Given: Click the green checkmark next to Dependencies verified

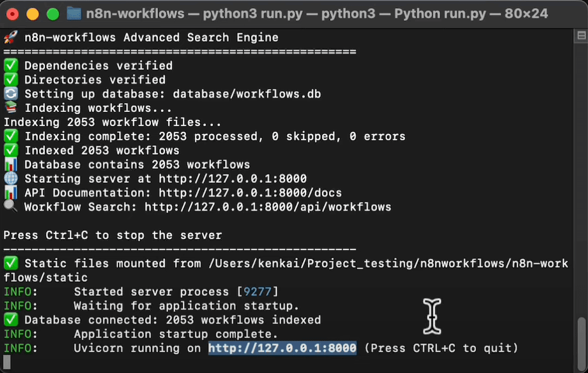Looking at the screenshot, I should coord(11,65).
